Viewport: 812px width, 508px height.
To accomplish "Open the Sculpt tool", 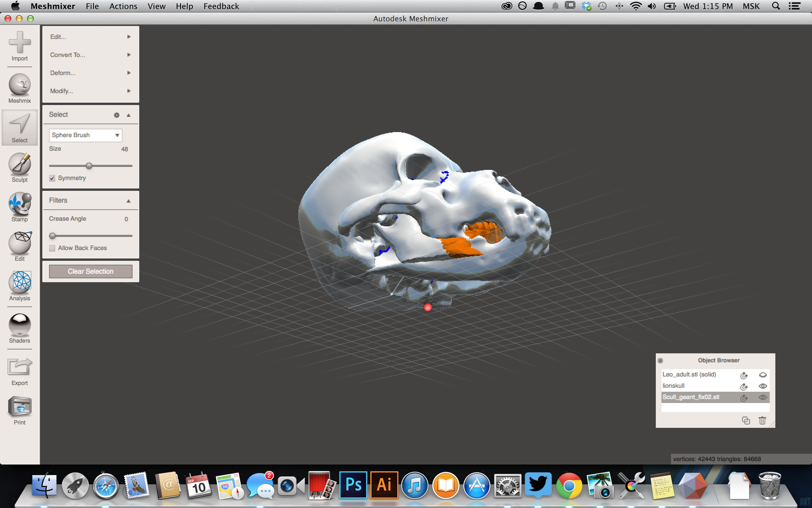I will (x=19, y=167).
